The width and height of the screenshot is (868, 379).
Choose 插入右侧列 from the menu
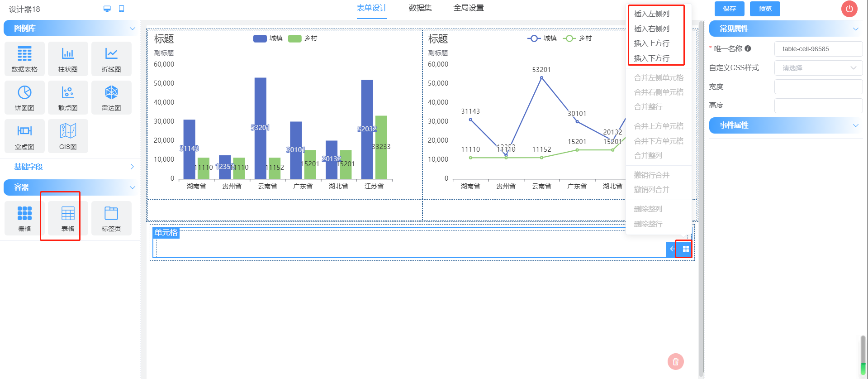click(652, 29)
